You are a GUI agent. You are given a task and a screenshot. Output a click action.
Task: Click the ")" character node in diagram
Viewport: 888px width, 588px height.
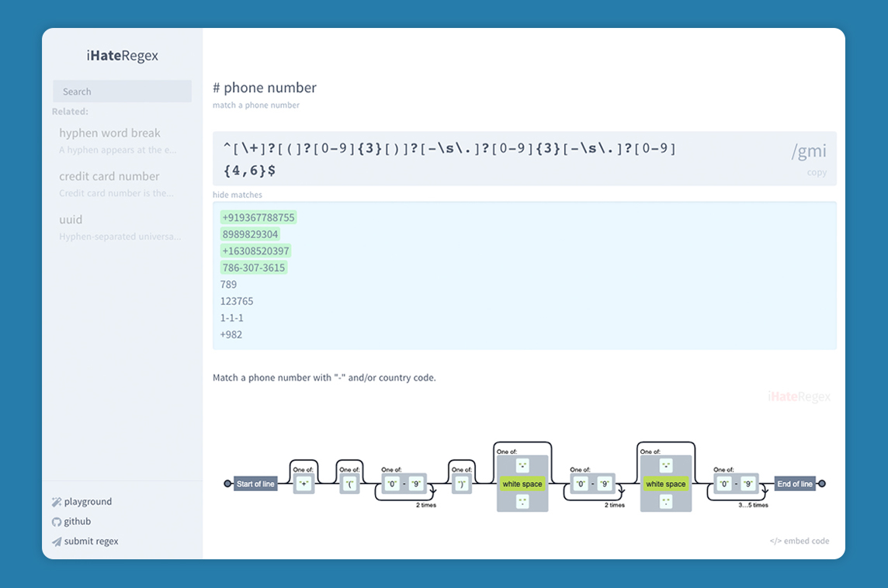(462, 484)
